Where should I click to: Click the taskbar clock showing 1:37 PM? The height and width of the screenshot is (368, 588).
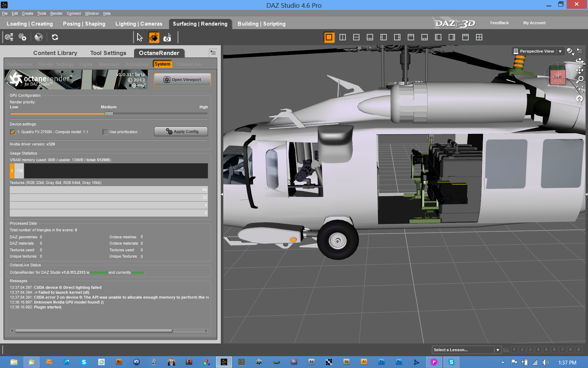[x=567, y=363]
